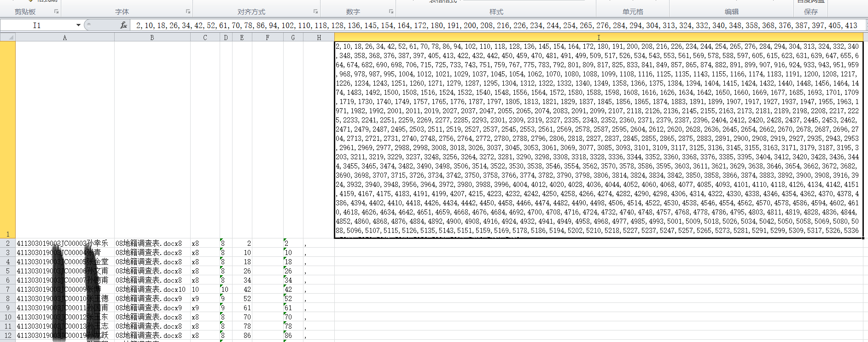Select column C header
Viewport: 868px width, 342px height.
(205, 37)
